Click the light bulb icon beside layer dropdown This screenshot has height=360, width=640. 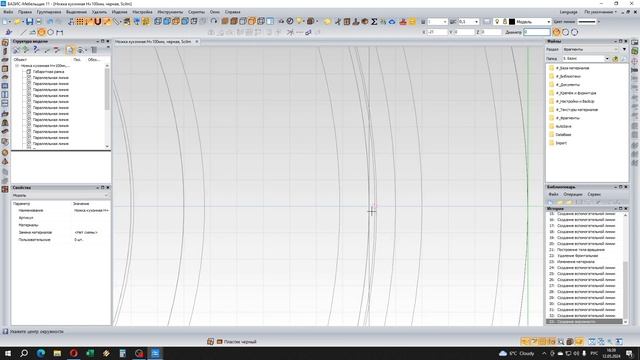[497, 22]
